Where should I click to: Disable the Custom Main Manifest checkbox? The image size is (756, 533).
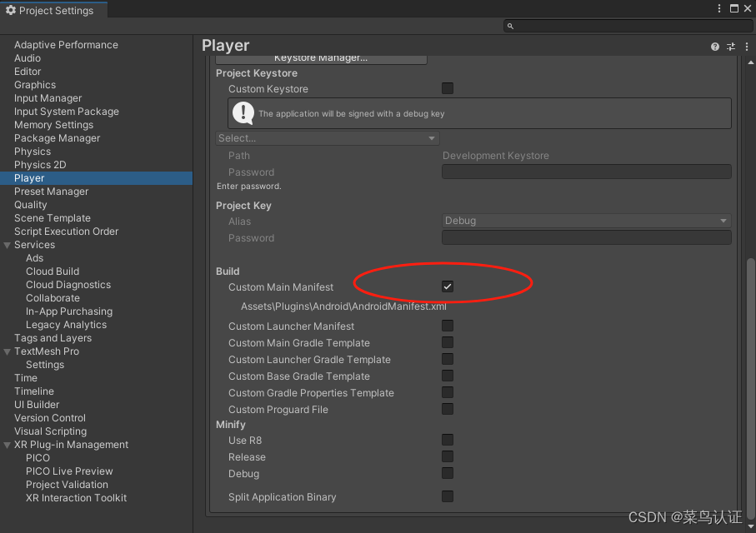(448, 285)
